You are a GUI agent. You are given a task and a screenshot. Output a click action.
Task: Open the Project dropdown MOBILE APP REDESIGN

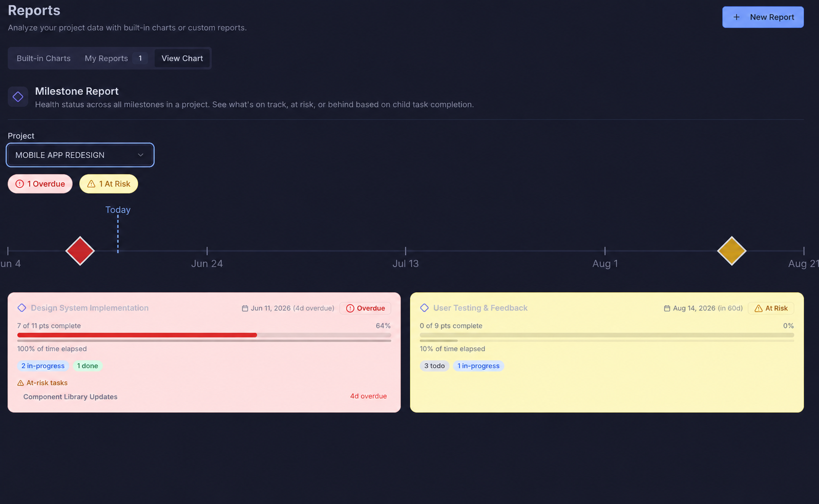pyautogui.click(x=80, y=155)
